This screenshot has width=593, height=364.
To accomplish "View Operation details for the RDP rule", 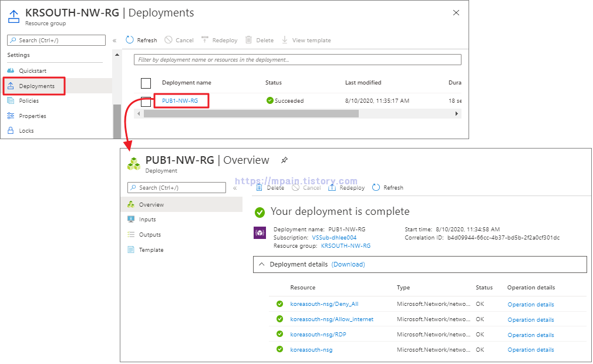I will (x=531, y=335).
